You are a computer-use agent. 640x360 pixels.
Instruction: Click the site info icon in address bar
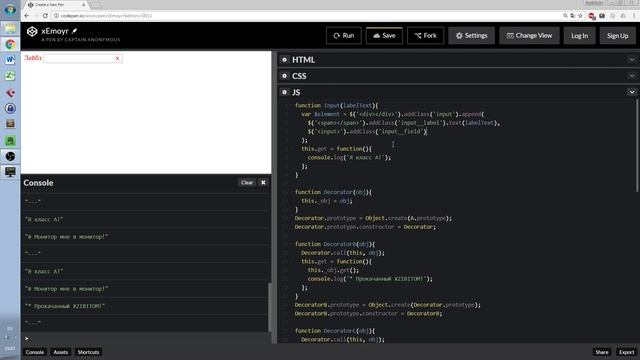point(56,16)
